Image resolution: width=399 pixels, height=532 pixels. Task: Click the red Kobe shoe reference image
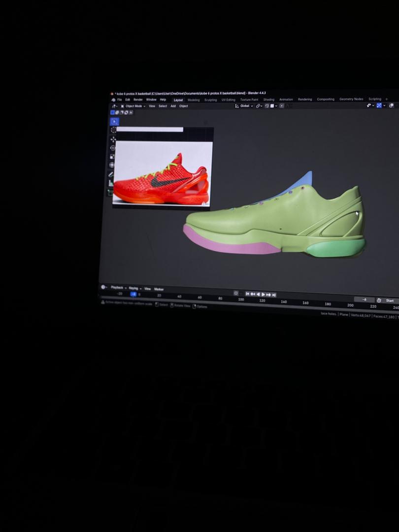162,173
